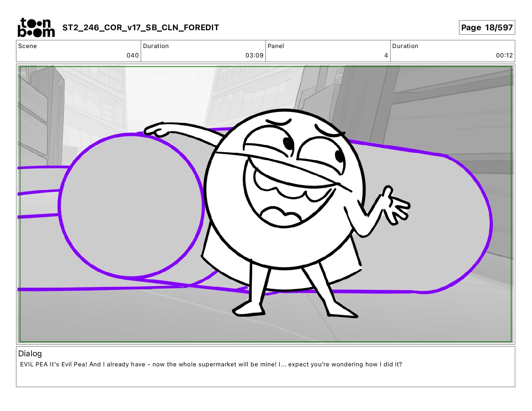532x411 pixels.
Task: Click the Scene label
Action: (x=28, y=46)
